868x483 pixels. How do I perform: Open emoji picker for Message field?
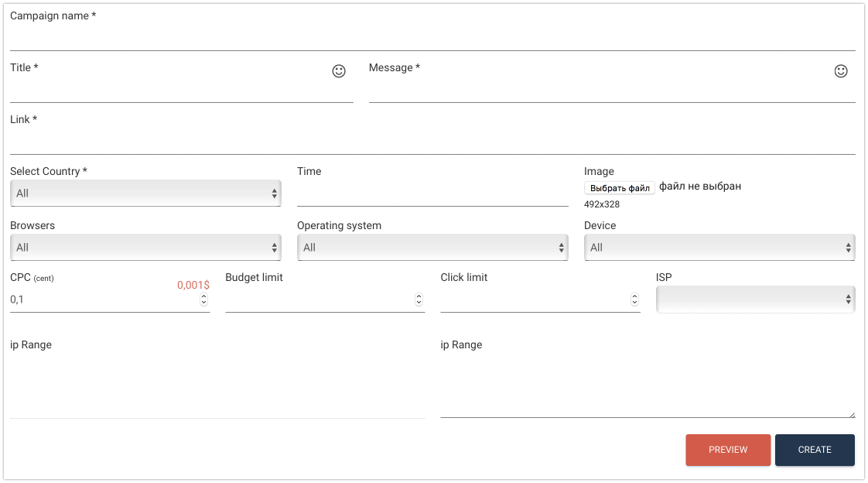[x=841, y=71]
